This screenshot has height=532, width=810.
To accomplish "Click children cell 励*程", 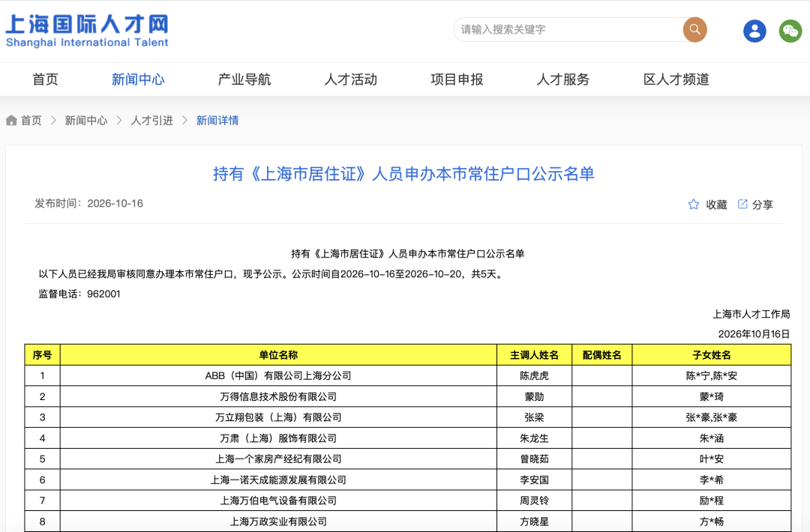I will coord(711,501).
